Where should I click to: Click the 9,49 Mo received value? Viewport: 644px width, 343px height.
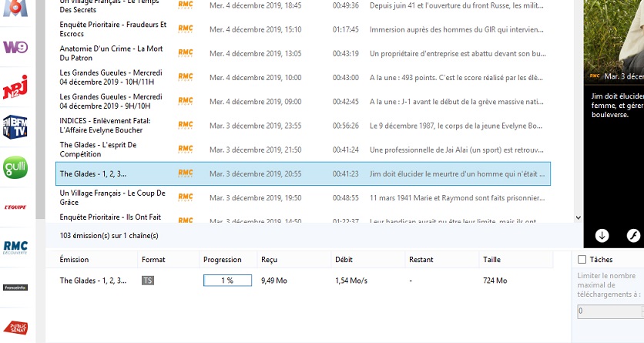[x=274, y=281]
